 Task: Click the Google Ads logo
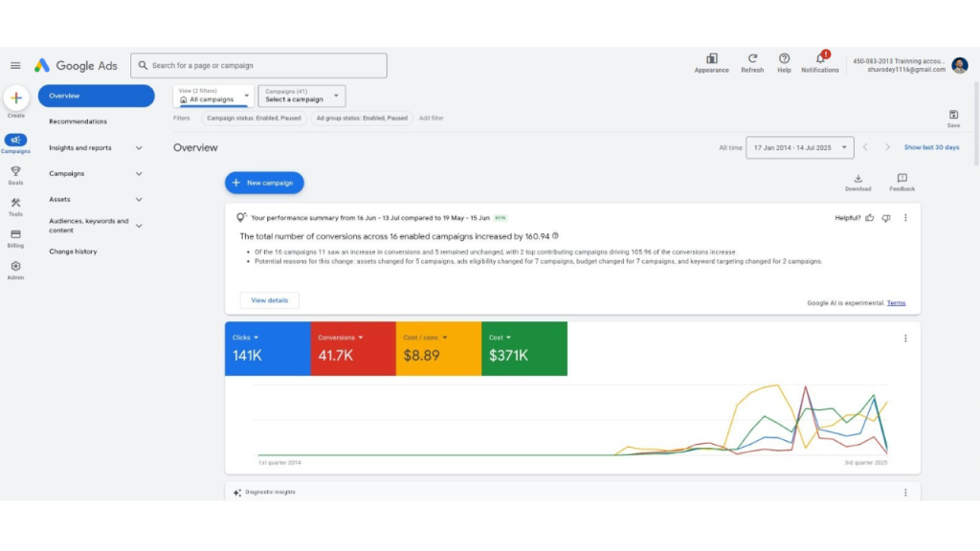(x=76, y=66)
